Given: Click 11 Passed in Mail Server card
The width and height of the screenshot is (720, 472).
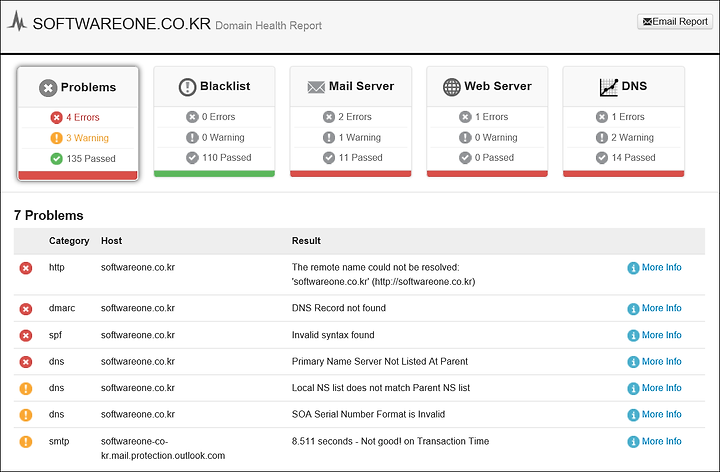Looking at the screenshot, I should (360, 157).
